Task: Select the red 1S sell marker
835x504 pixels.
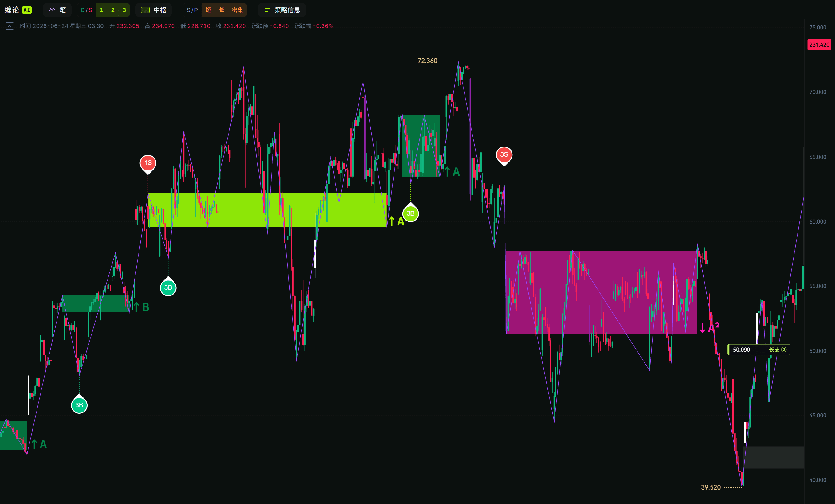Action: (148, 164)
